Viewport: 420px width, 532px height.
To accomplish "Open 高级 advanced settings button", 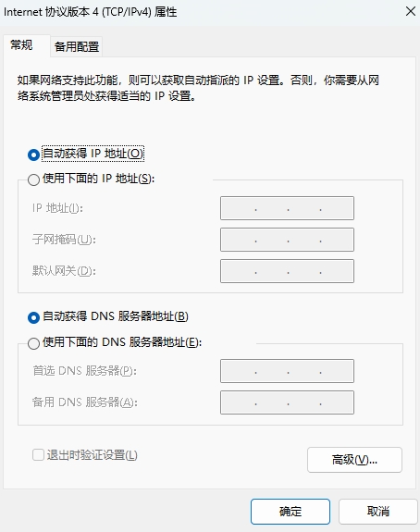I will 354,460.
